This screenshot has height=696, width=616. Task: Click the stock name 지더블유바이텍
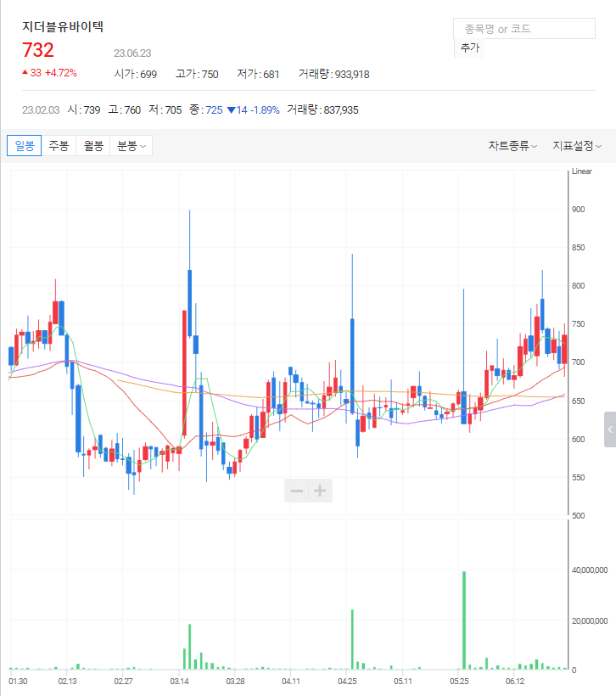point(63,26)
